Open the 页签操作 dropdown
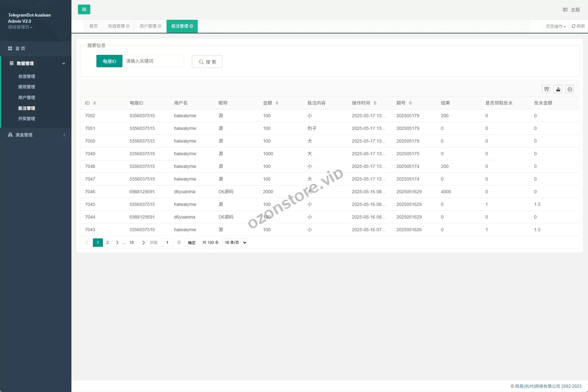588x392 pixels. (556, 27)
